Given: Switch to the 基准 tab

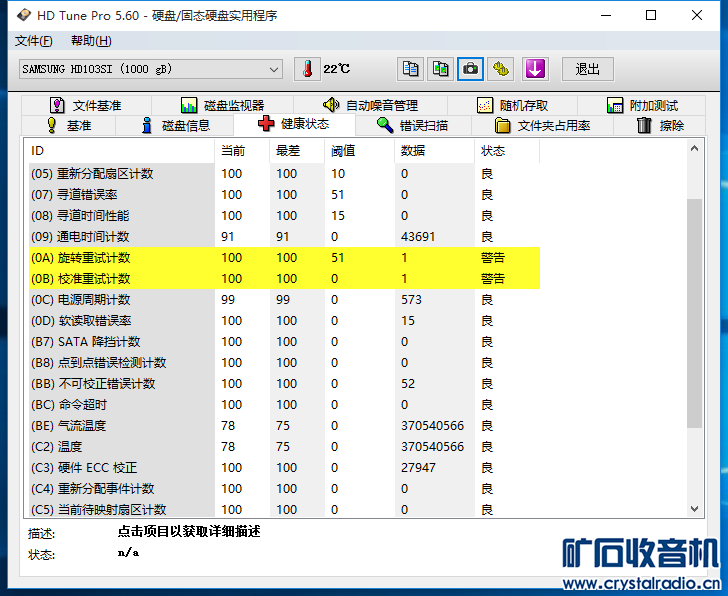Looking at the screenshot, I should point(69,125).
